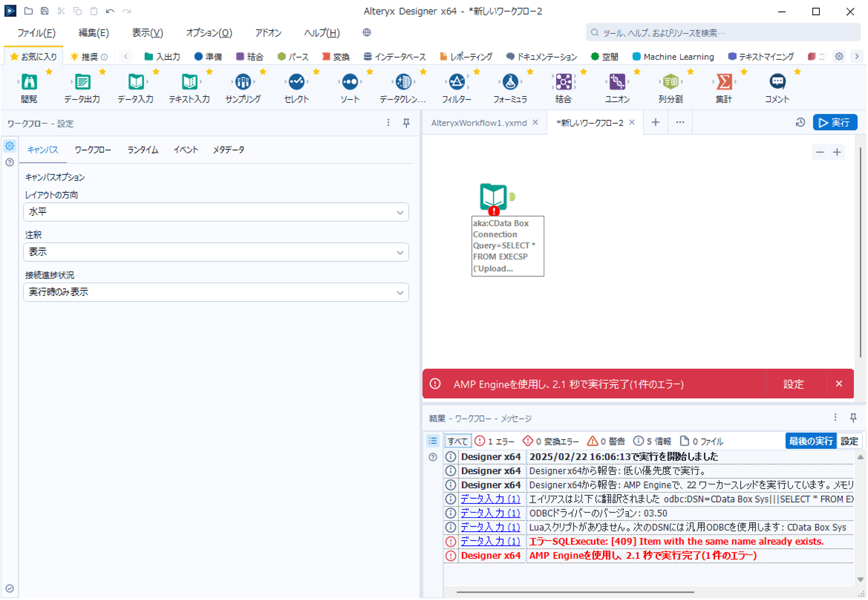Select the ソート tool icon

[350, 82]
